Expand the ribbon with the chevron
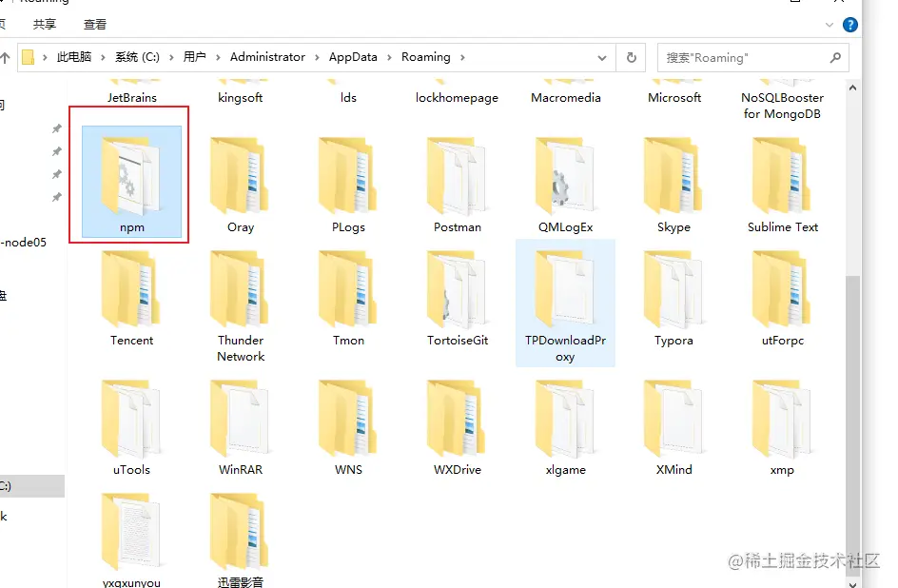The width and height of the screenshot is (898, 588). (x=829, y=25)
